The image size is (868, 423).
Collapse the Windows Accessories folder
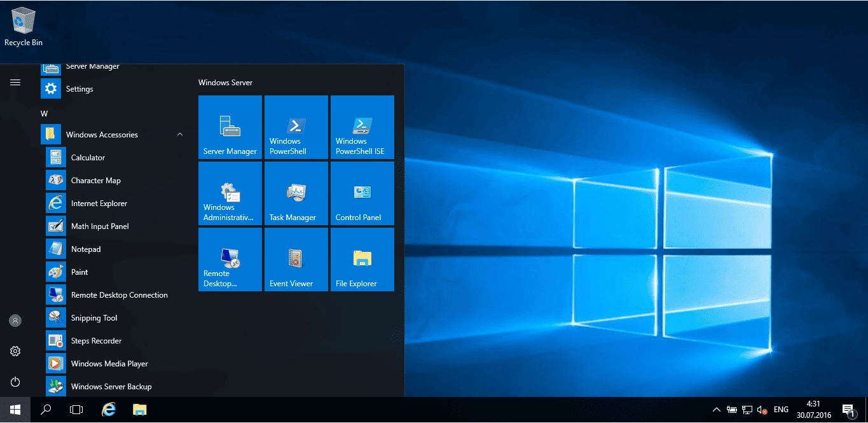tap(180, 135)
